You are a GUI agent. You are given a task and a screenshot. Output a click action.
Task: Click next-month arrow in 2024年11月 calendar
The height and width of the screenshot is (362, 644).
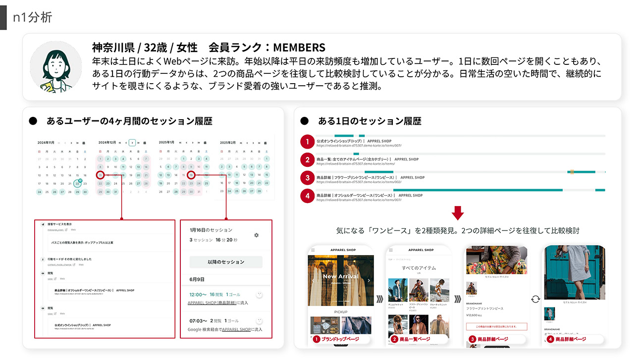[71, 143]
